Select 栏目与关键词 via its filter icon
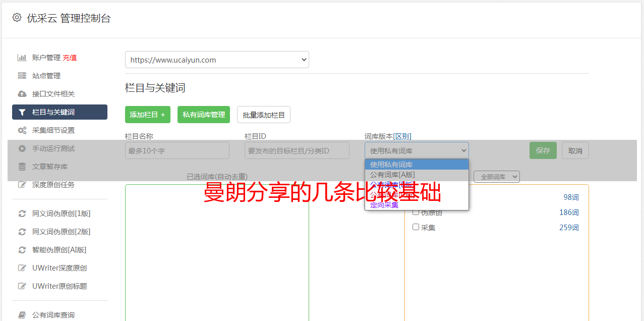The width and height of the screenshot is (644, 321). [x=22, y=112]
